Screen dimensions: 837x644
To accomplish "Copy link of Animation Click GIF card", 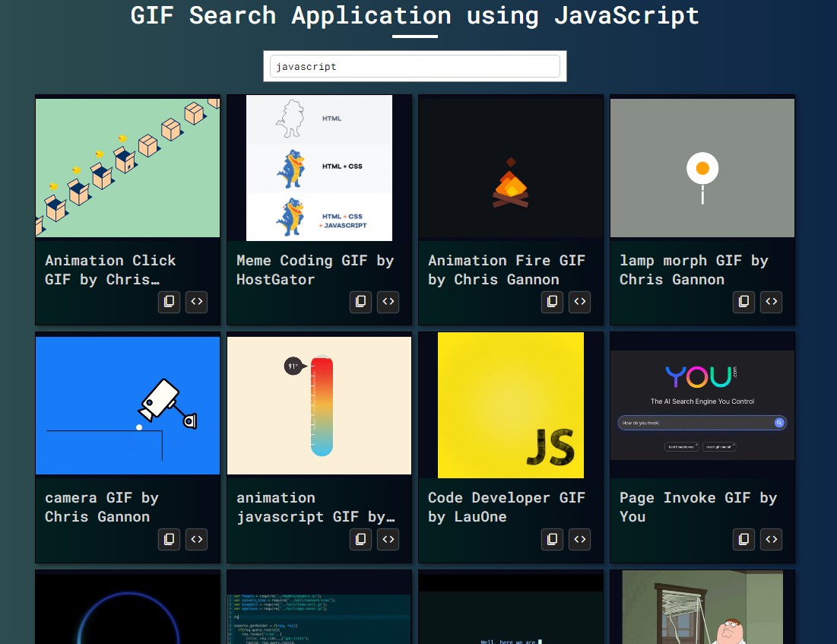I will tap(169, 302).
